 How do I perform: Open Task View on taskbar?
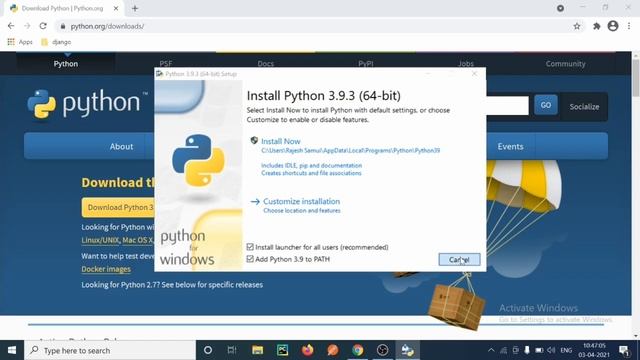pyautogui.click(x=232, y=350)
